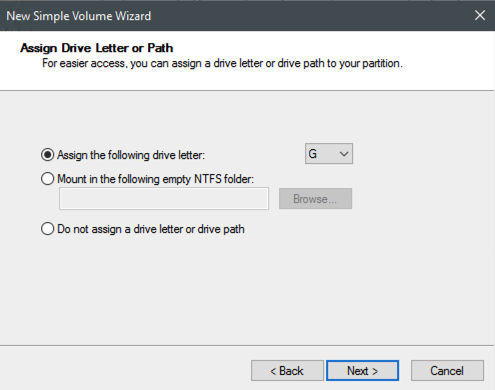Click the empty NTFS folder path field
This screenshot has height=390, width=495.
point(164,199)
